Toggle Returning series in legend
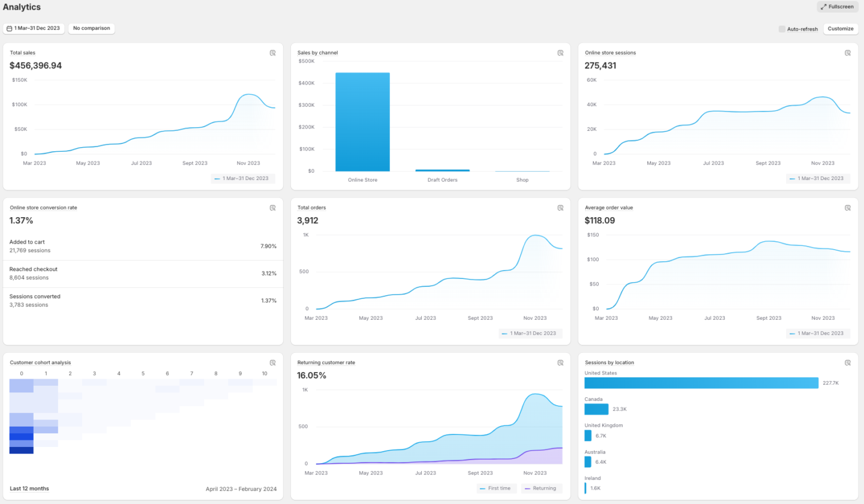864x504 pixels. 542,488
